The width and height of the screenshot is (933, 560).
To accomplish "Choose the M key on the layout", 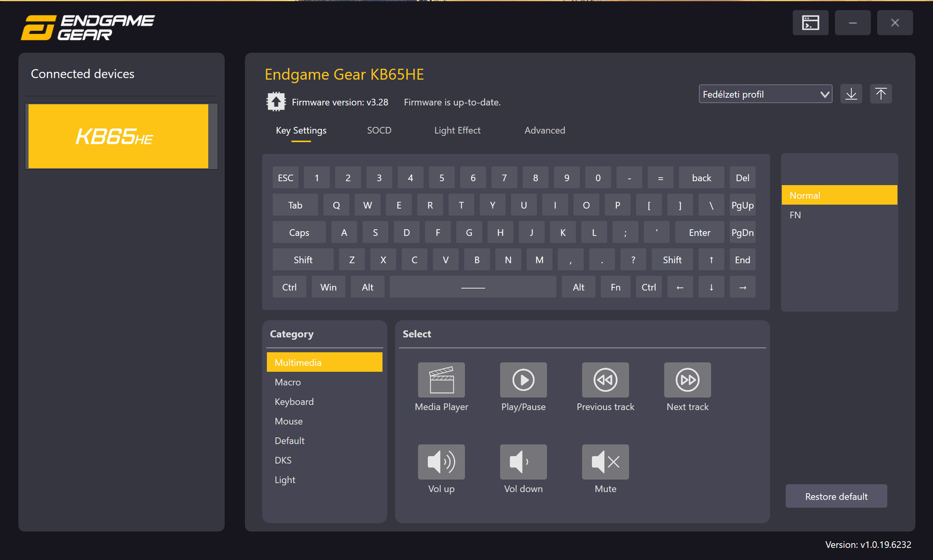I will coord(539,260).
